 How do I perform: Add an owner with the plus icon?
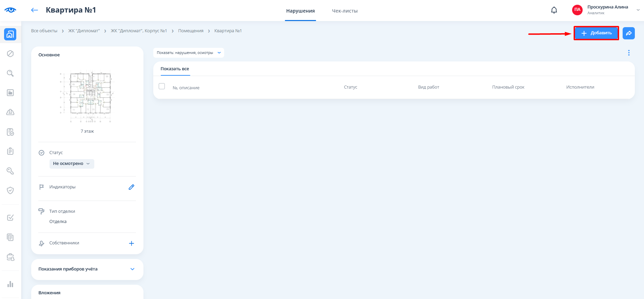tap(132, 243)
